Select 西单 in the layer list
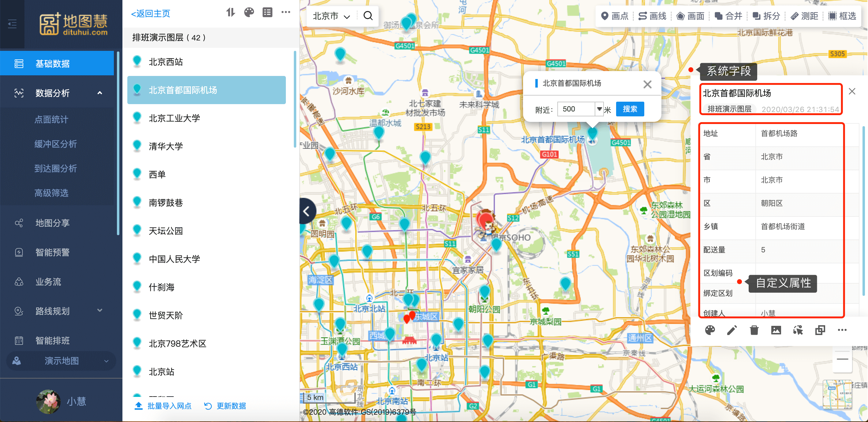Viewport: 868px width, 422px height. 207,175
